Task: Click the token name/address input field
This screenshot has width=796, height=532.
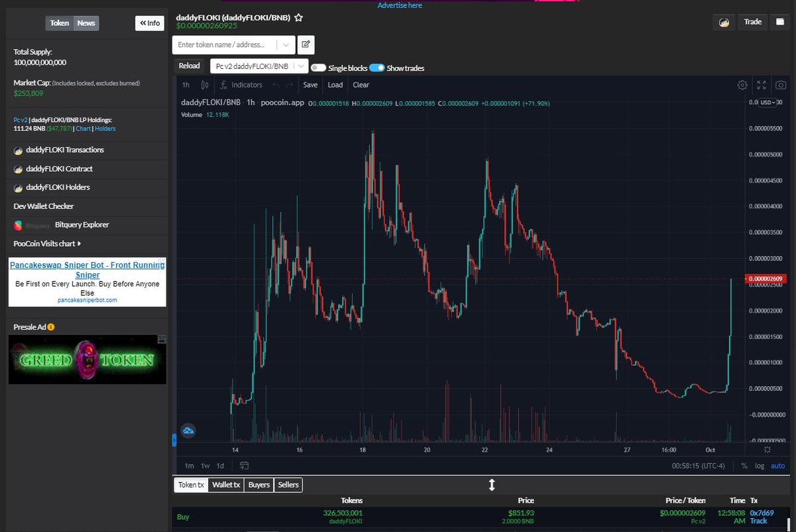Action: point(225,44)
